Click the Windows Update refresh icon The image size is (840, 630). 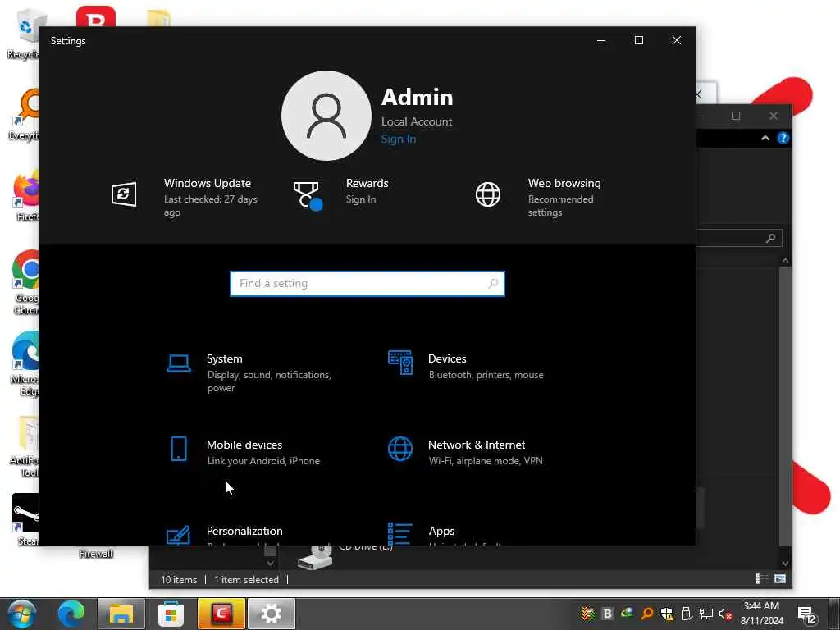[124, 194]
